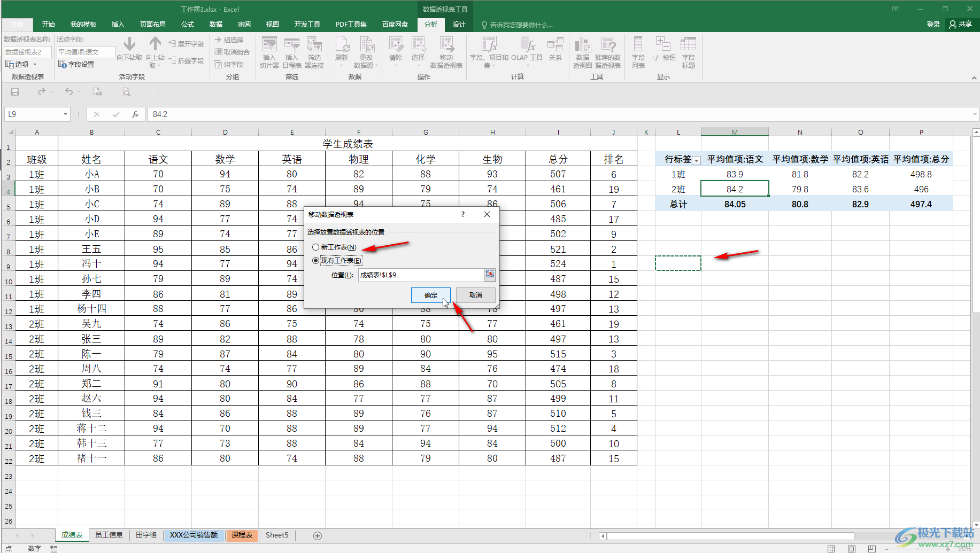Open the Options (选项) dropdown arrow
The height and width of the screenshot is (553, 980).
[35, 65]
